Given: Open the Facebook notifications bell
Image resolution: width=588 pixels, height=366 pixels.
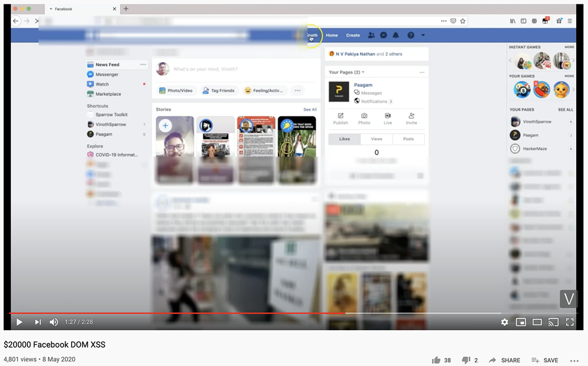Looking at the screenshot, I should (396, 35).
